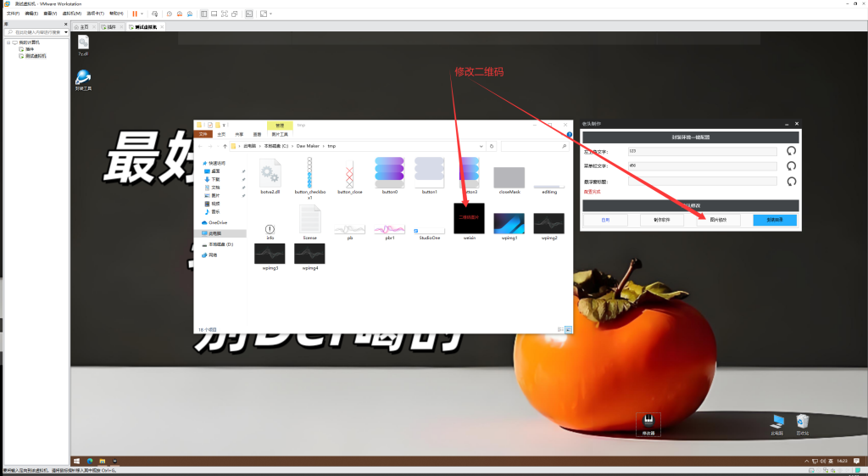Click into the 菜单栏文字 input field

(x=702, y=166)
